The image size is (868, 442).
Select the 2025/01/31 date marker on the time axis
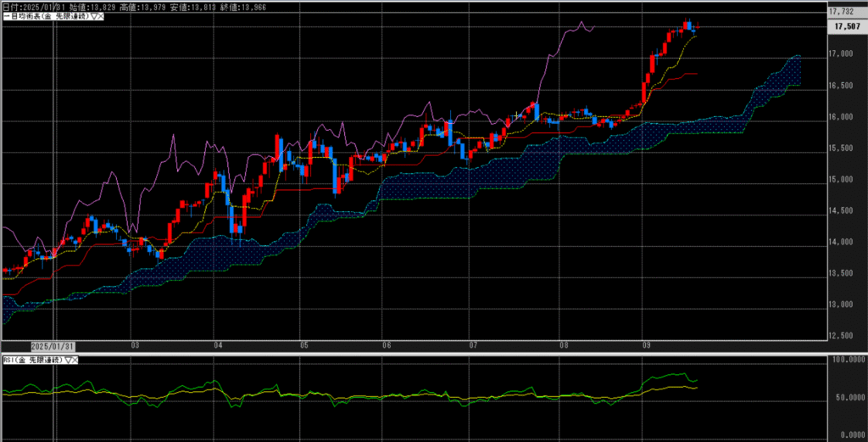click(53, 346)
